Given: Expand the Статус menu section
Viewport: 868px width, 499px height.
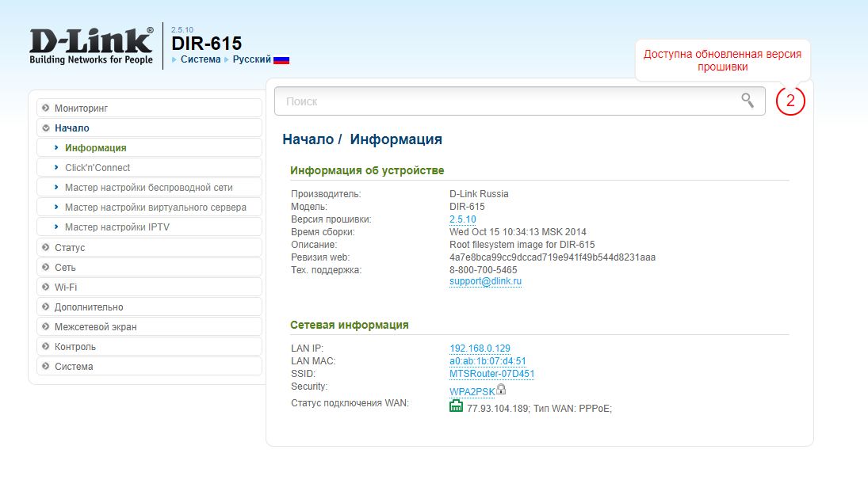Looking at the screenshot, I should tap(149, 247).
